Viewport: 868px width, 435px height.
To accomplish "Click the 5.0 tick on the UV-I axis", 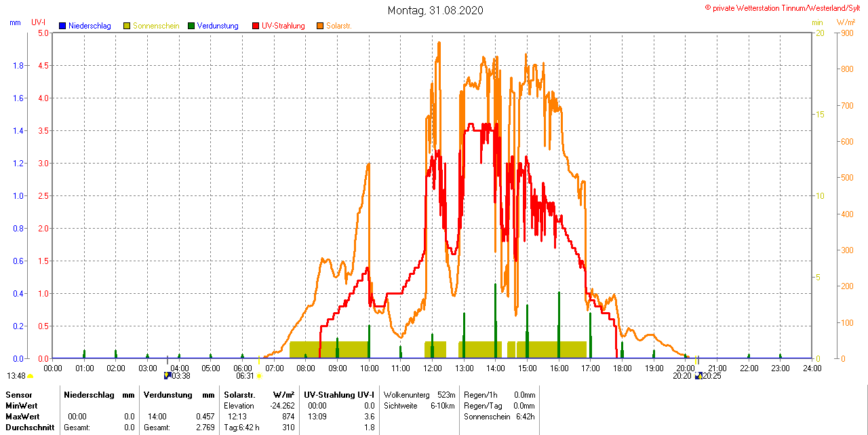I will click(x=43, y=33).
